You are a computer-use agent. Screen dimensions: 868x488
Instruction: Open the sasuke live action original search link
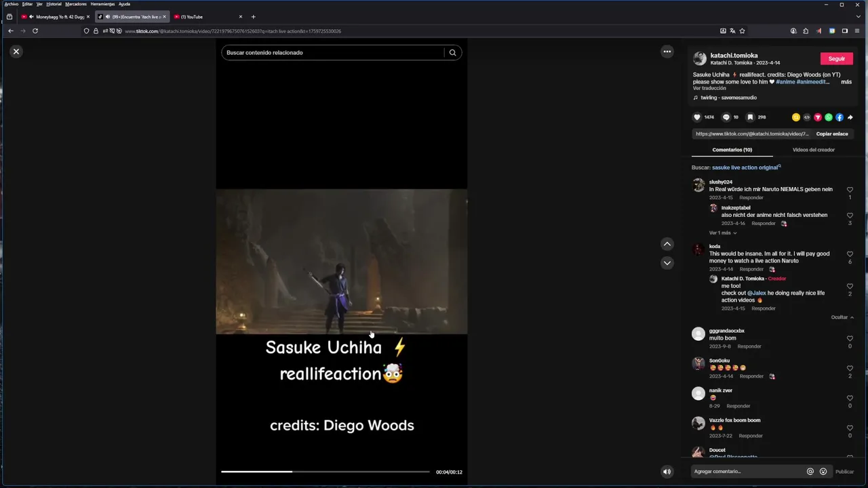tap(746, 167)
